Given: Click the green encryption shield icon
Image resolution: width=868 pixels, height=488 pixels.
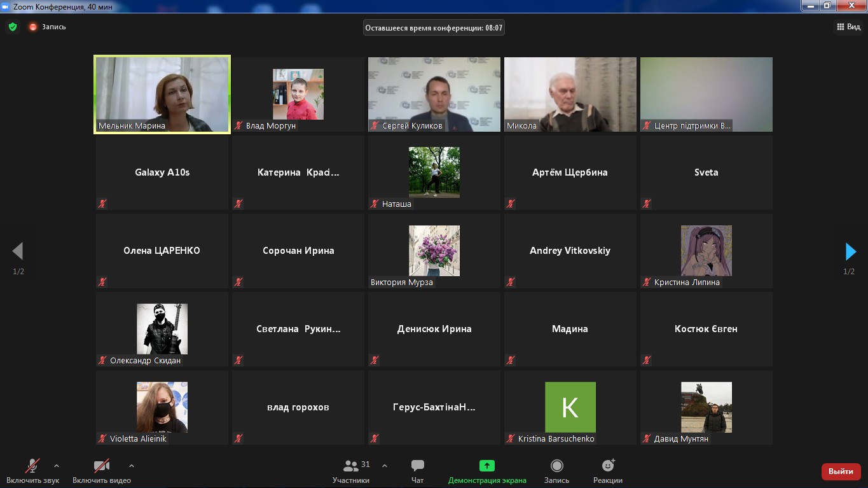Looking at the screenshot, I should 13,27.
